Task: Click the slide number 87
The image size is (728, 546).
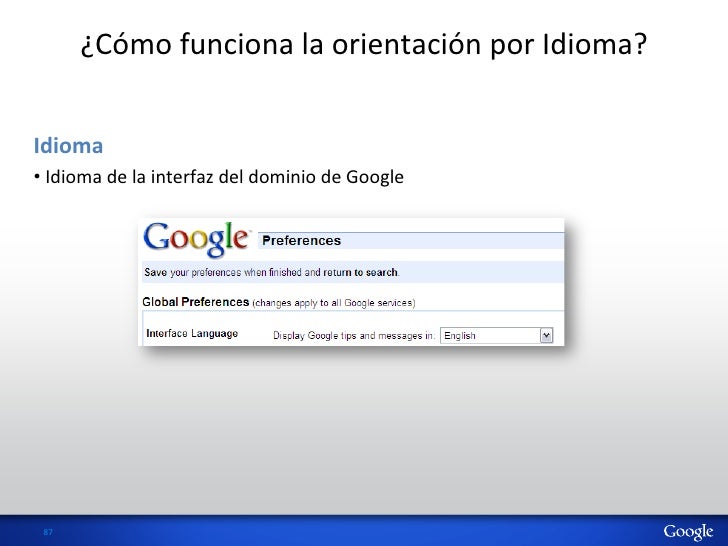Action: click(48, 532)
